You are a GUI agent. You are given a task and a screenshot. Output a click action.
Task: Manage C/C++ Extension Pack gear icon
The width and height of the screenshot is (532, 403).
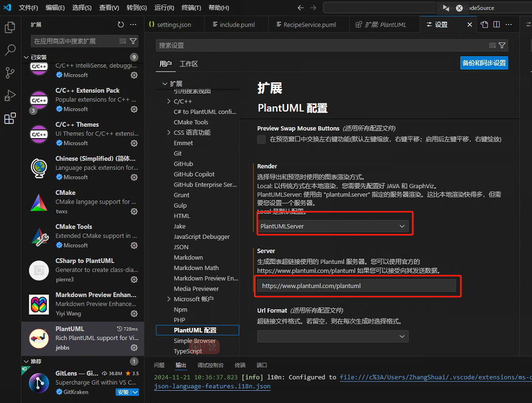pyautogui.click(x=134, y=109)
